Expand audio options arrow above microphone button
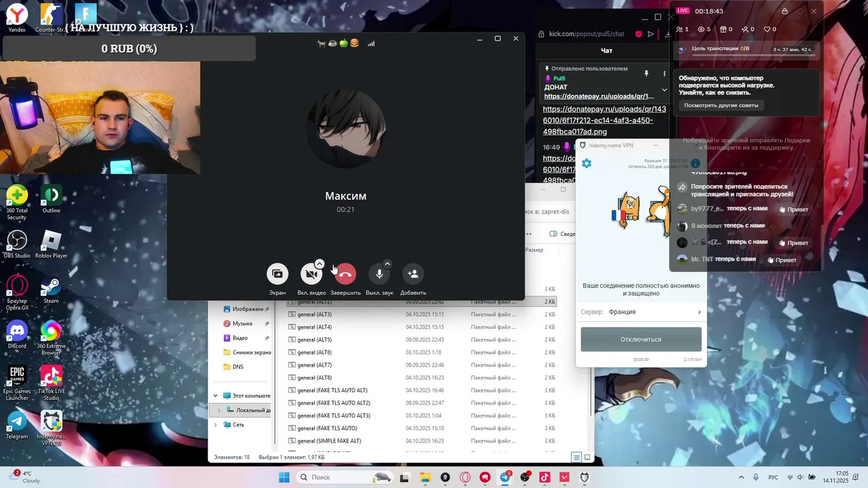Viewport: 868px width, 488px height. [387, 264]
